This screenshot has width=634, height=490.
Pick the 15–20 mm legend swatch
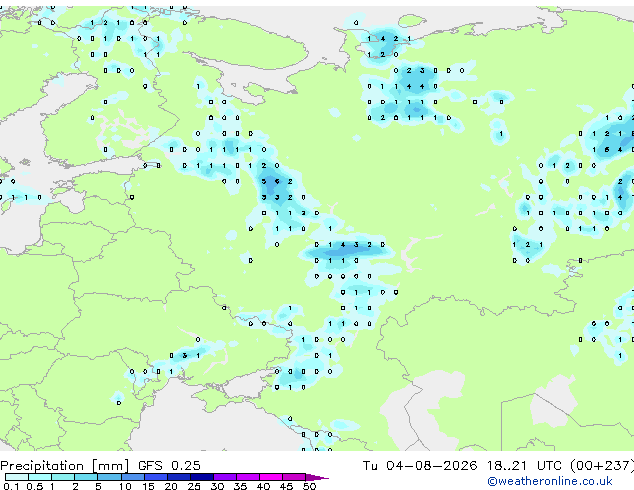point(156,477)
